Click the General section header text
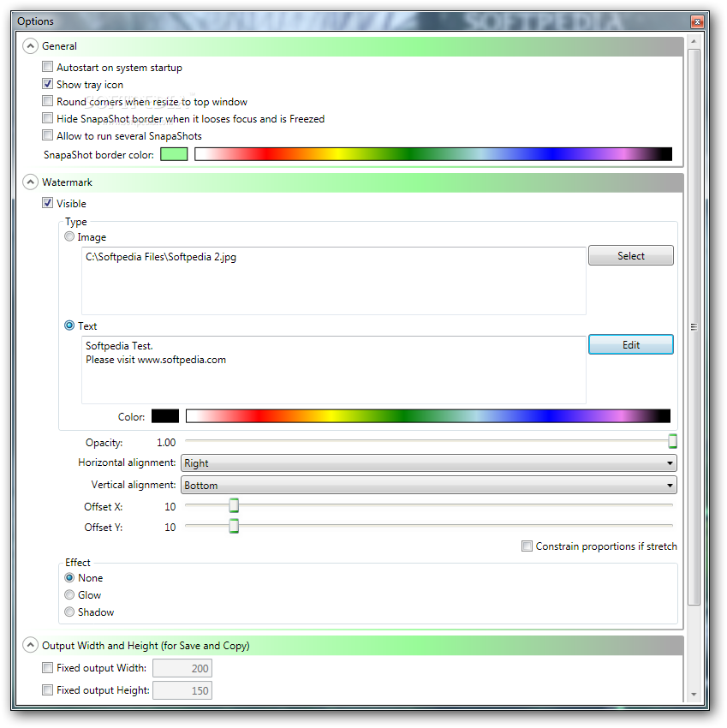 (59, 46)
